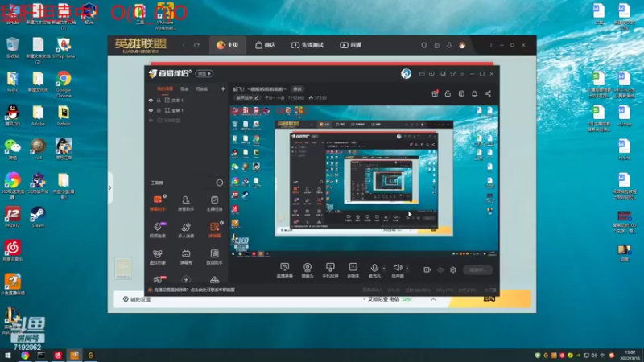
Task: Open the orange danmaku assistant tool
Action: [157, 204]
